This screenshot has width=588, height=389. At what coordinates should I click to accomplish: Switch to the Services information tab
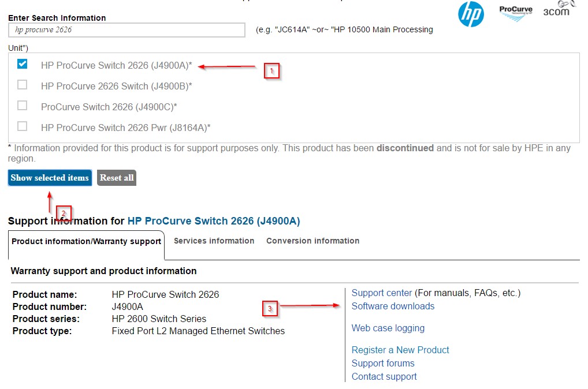pyautogui.click(x=214, y=241)
